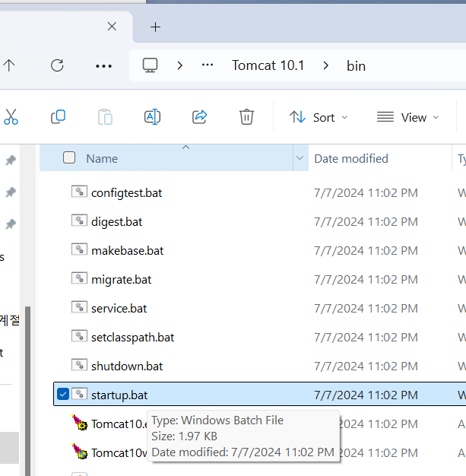Image resolution: width=466 pixels, height=476 pixels.
Task: Expand the chevron after This PC icon
Action: tap(179, 65)
